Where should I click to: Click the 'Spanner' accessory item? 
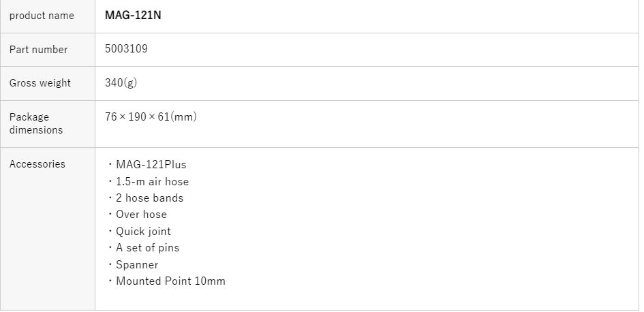click(137, 265)
